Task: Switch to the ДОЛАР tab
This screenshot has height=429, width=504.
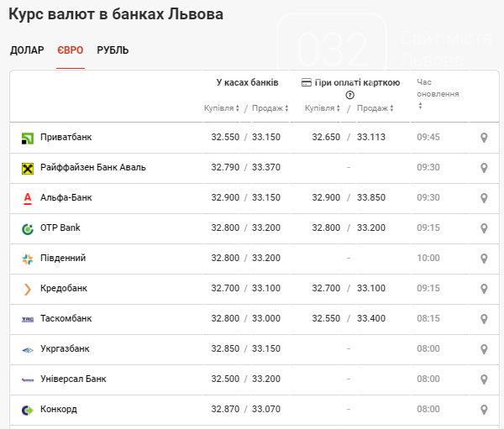Action: pyautogui.click(x=27, y=50)
